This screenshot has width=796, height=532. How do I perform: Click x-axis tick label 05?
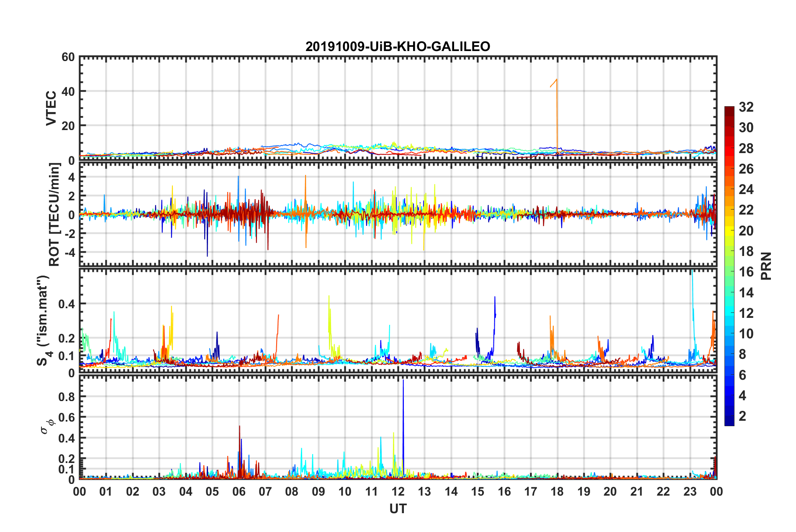point(212,491)
